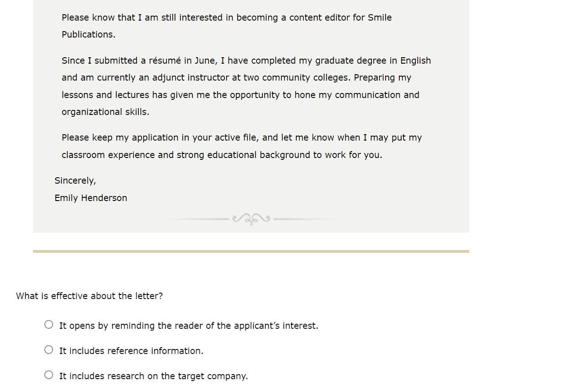
Task: Click the phrase Smile Publications in the letter
Action: click(x=380, y=17)
